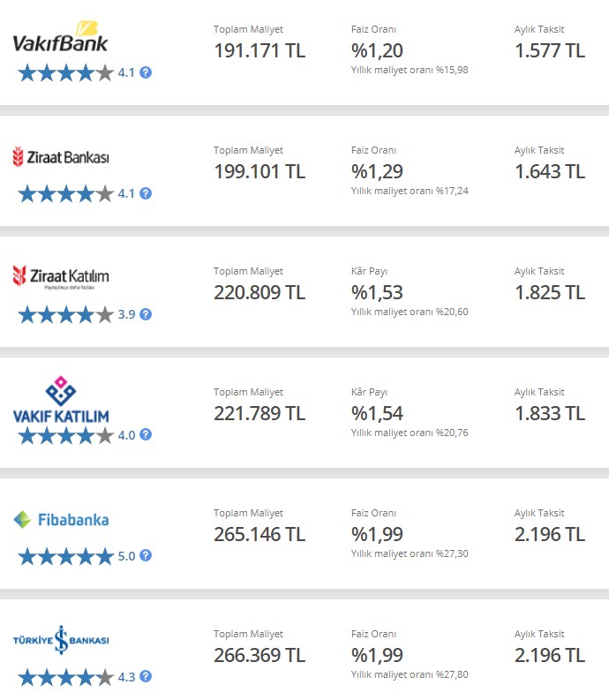Viewport: 609px width, 700px height.
Task: Click VakıfBank's 4.1 star rating
Action: (77, 72)
